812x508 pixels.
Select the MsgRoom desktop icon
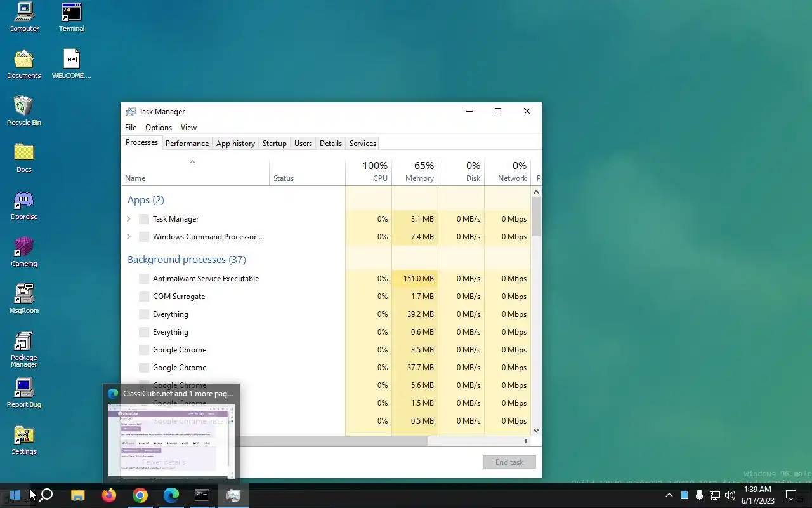click(x=23, y=299)
